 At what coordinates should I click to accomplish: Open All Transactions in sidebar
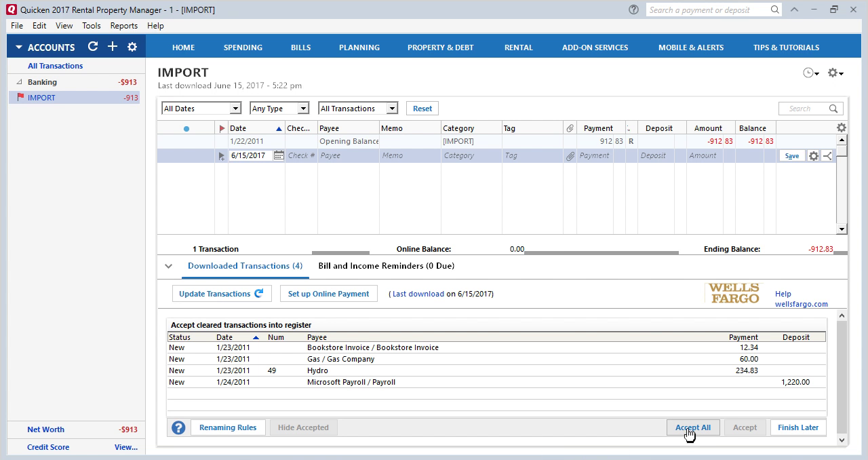56,66
